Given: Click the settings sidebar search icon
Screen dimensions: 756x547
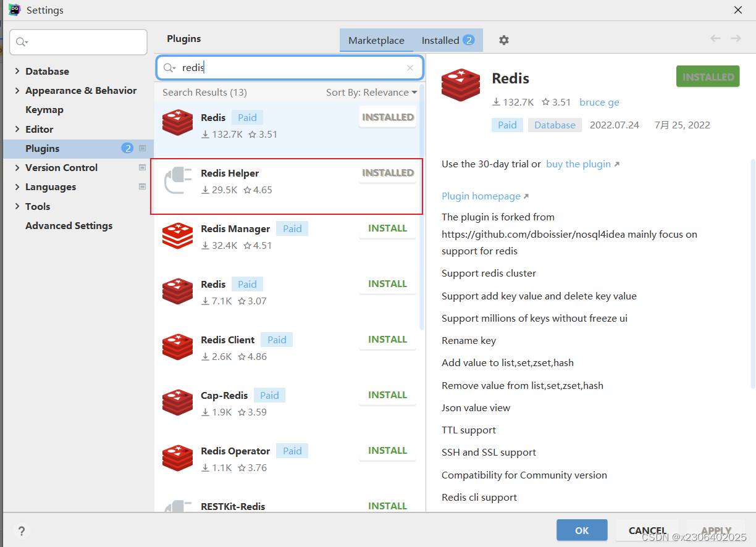Looking at the screenshot, I should click(x=22, y=42).
